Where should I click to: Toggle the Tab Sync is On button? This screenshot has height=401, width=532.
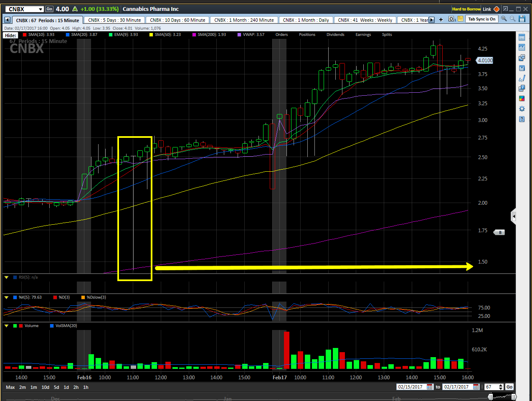[x=481, y=19]
